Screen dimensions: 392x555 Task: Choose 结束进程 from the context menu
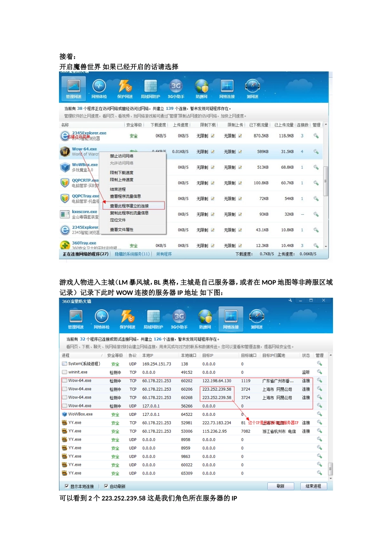point(118,189)
